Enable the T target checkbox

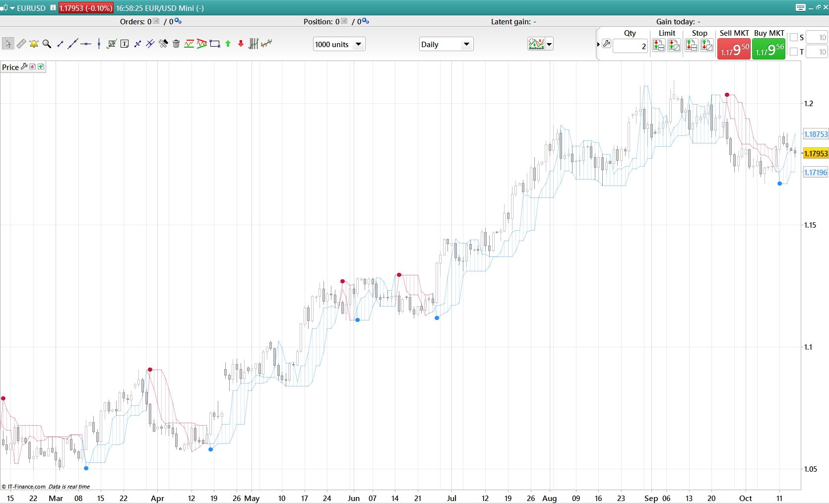794,52
